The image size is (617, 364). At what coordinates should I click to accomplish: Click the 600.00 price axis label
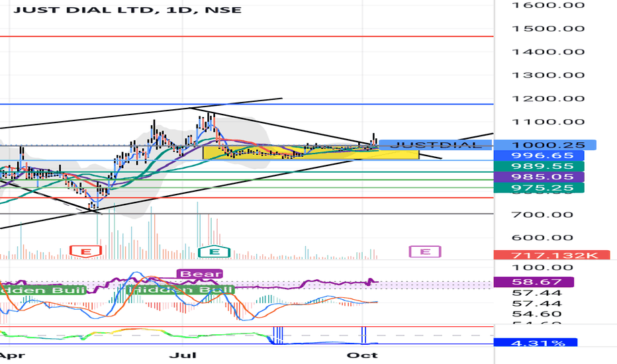pos(542,238)
